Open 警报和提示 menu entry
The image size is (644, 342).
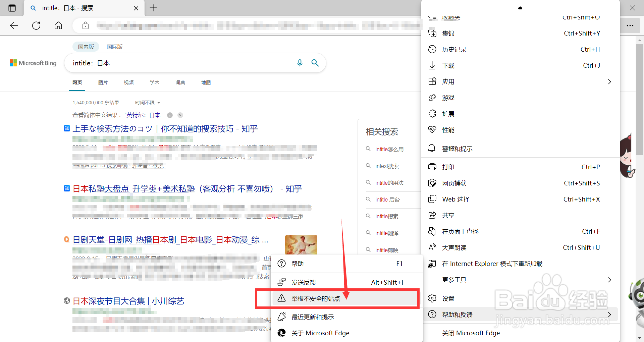(x=520, y=149)
